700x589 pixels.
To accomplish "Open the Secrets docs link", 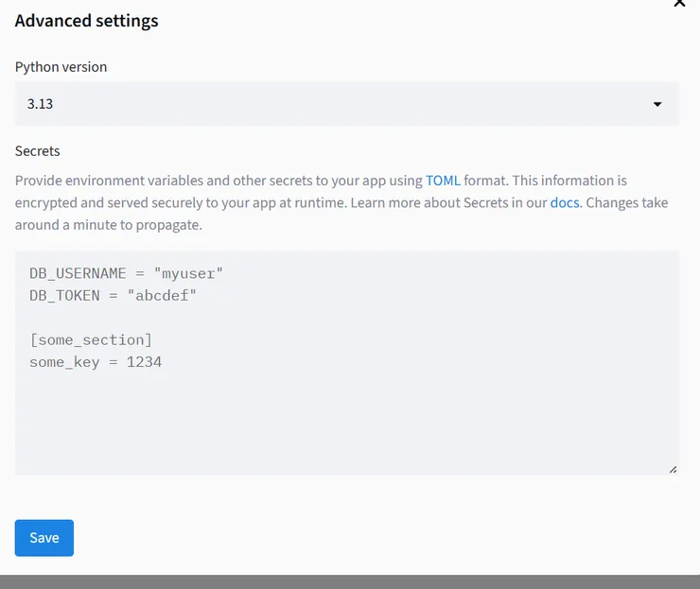I will [565, 203].
